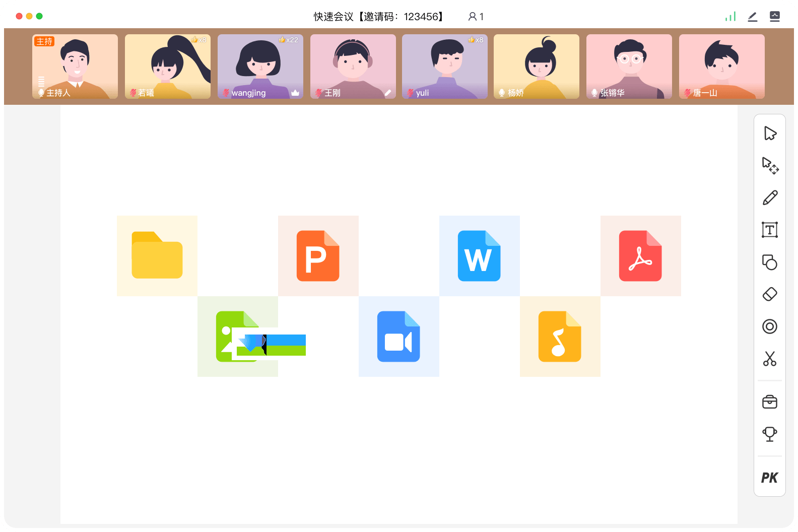Unmute 若曦's muted microphone
Viewport: 798px width, 532px height.
pyautogui.click(x=134, y=93)
